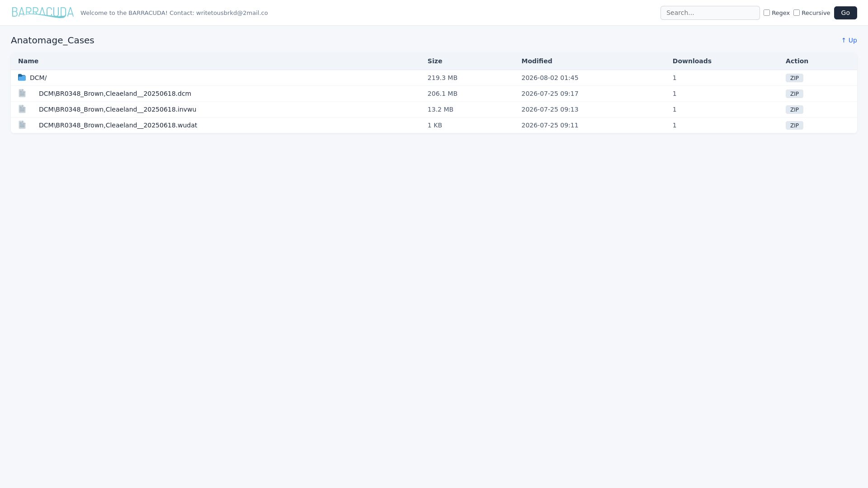
Task: Open the DCM/ folder link
Action: pyautogui.click(x=38, y=78)
